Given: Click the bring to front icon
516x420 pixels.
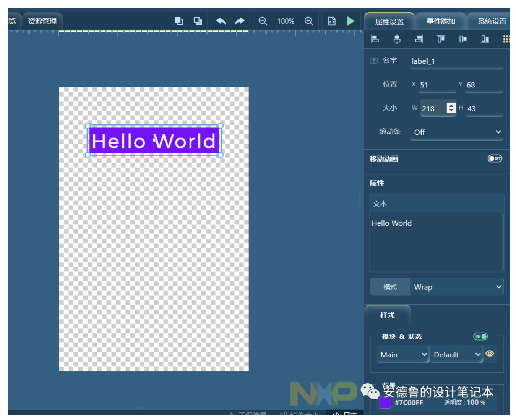Looking at the screenshot, I should pos(178,21).
